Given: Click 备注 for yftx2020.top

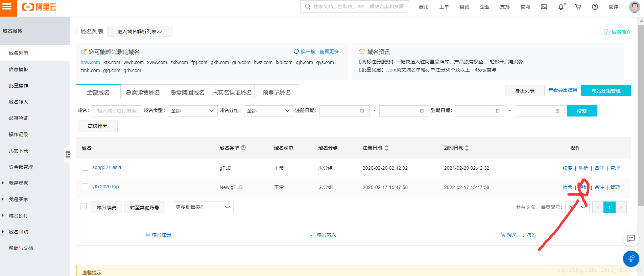Looking at the screenshot, I should click(599, 187).
